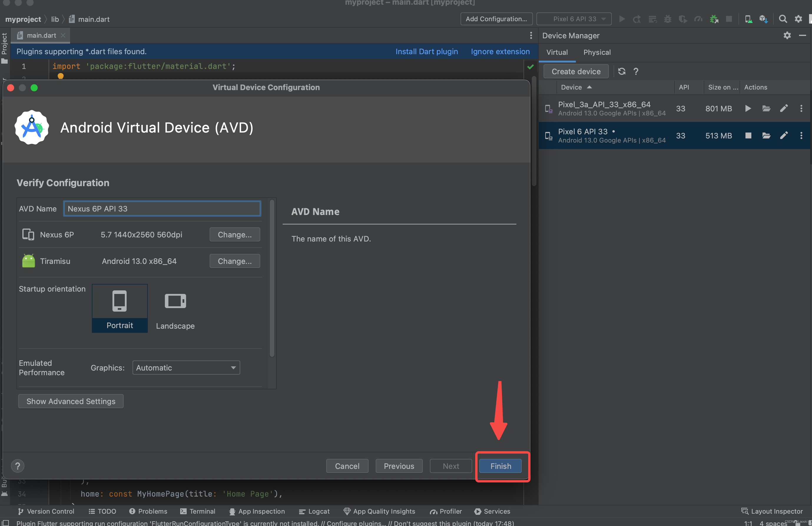Open more actions for Pixel_3a_API_33_x86_64
This screenshot has width=812, height=526.
tap(801, 109)
